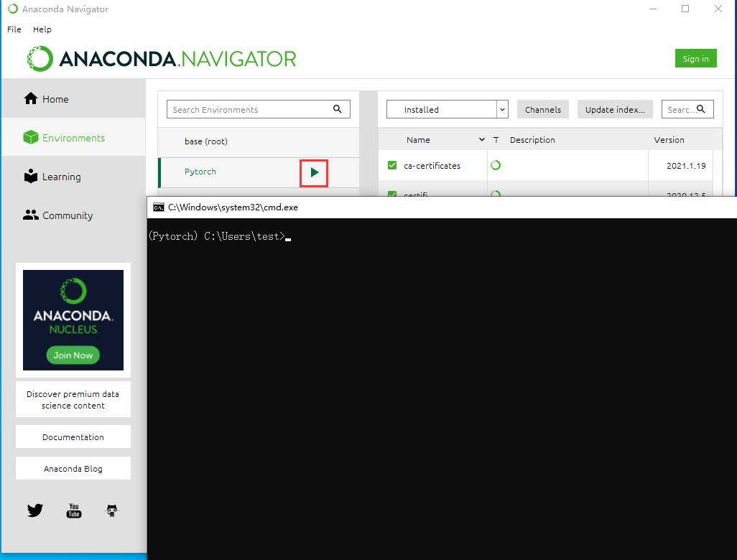
Task: Open Discover premium data science content
Action: 73,399
